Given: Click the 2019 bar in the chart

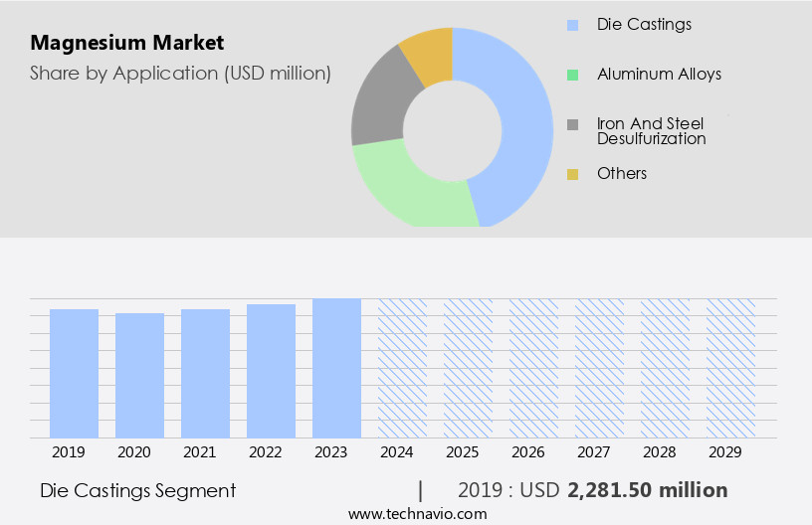Looking at the screenshot, I should (x=75, y=373).
